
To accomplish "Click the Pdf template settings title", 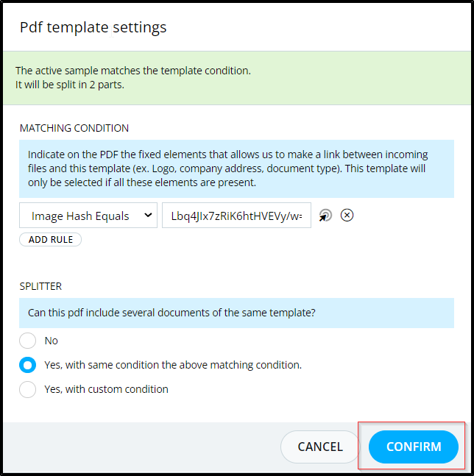I will (x=93, y=27).
